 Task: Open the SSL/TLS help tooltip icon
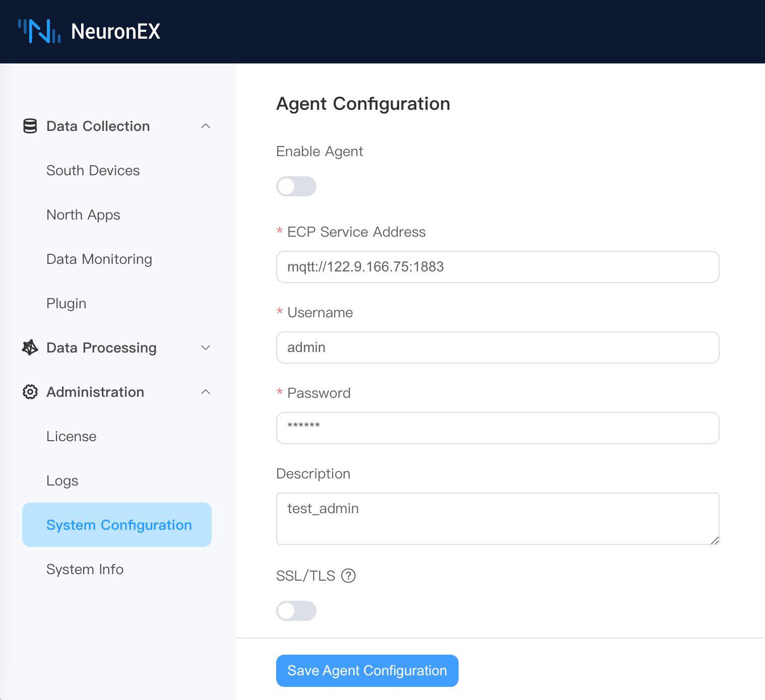[348, 576]
